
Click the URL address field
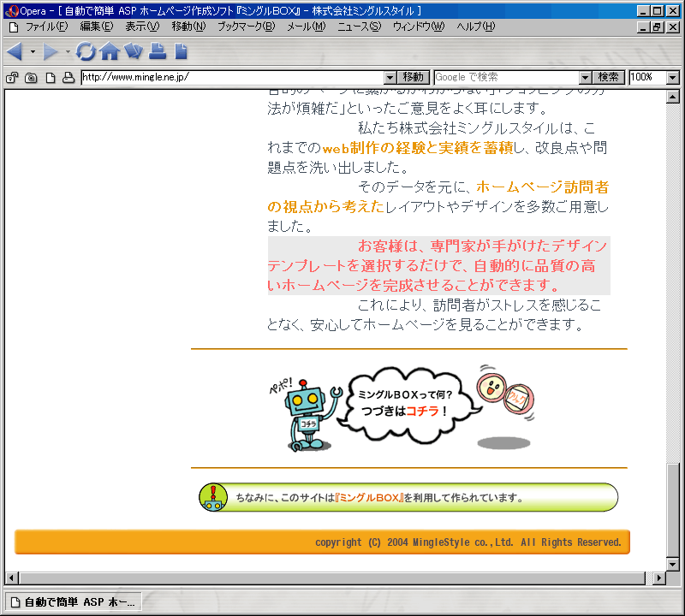coord(233,77)
